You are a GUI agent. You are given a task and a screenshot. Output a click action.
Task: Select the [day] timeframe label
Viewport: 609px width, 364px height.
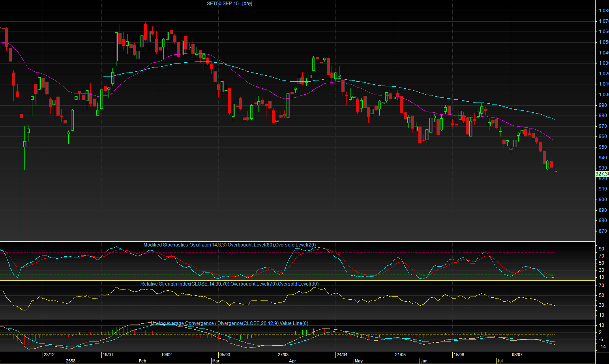tap(247, 4)
